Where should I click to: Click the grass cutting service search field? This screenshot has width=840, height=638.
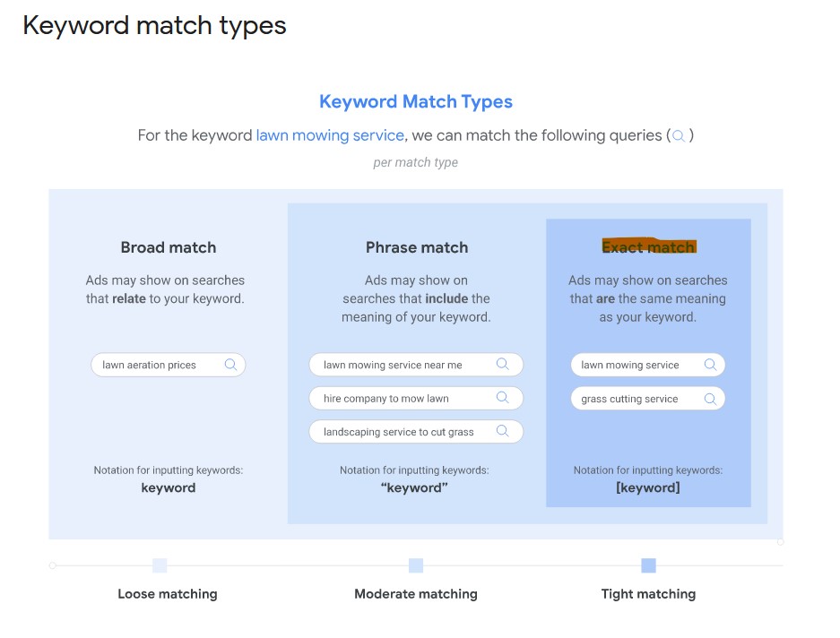(647, 399)
